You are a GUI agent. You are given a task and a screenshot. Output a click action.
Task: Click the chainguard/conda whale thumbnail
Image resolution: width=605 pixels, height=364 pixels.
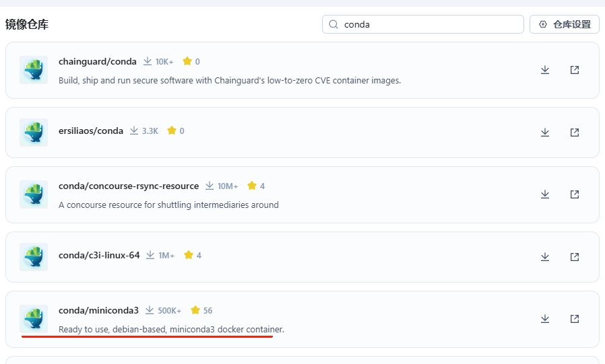click(x=34, y=70)
